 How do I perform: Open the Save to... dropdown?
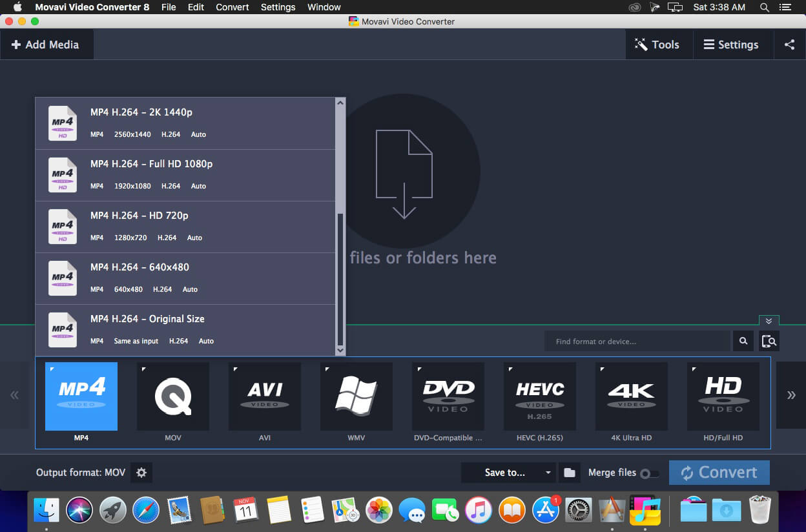tap(508, 472)
